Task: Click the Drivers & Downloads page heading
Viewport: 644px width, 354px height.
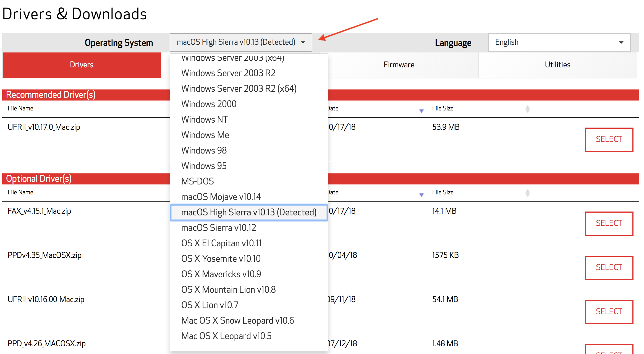Action: (x=74, y=14)
